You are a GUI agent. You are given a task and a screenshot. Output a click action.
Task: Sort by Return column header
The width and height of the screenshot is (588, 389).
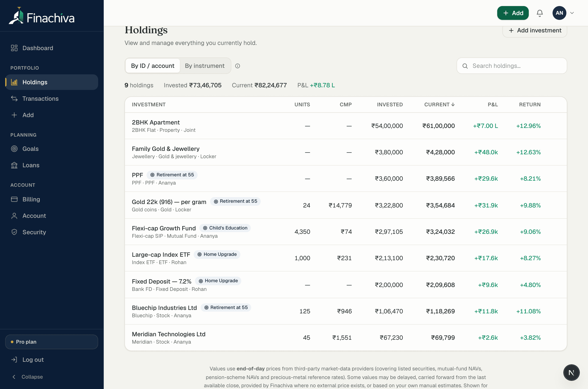(x=529, y=104)
